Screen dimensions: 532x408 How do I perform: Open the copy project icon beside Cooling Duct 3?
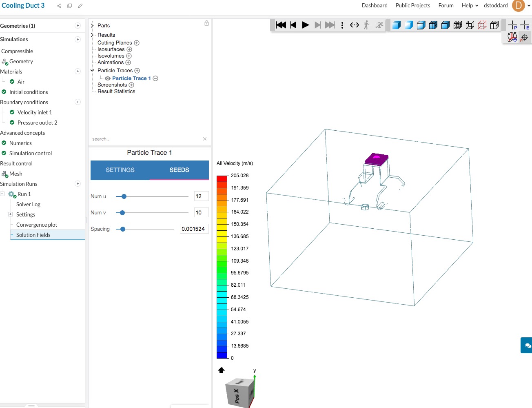pos(69,6)
